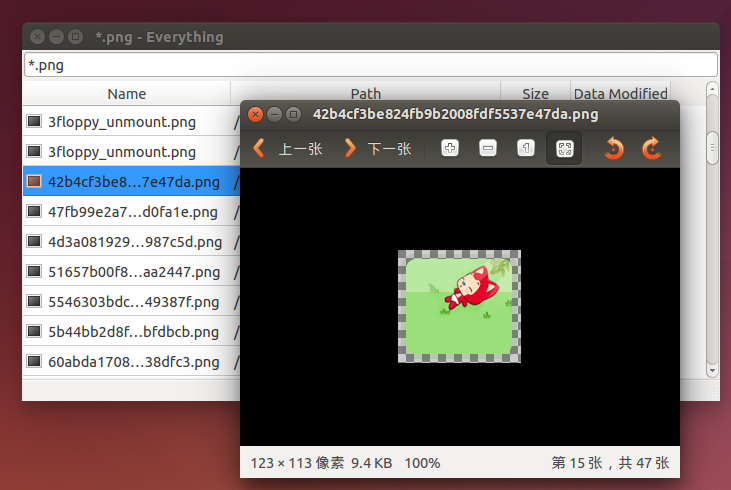Select 60abda1708...38dfc3.png file

coord(131,361)
